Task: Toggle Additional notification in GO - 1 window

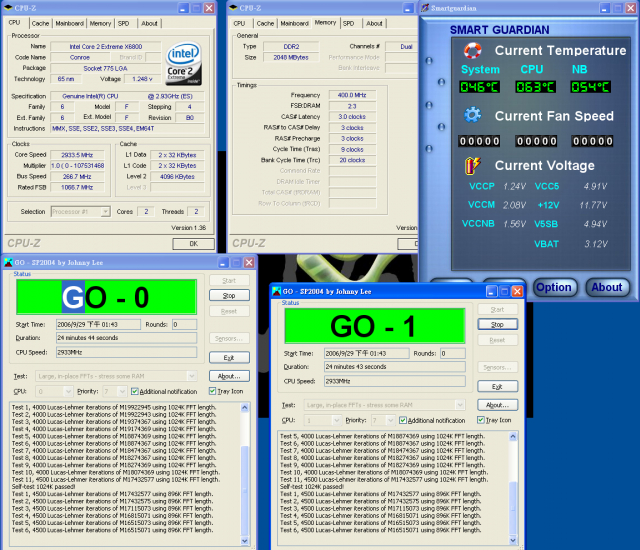Action: point(403,420)
